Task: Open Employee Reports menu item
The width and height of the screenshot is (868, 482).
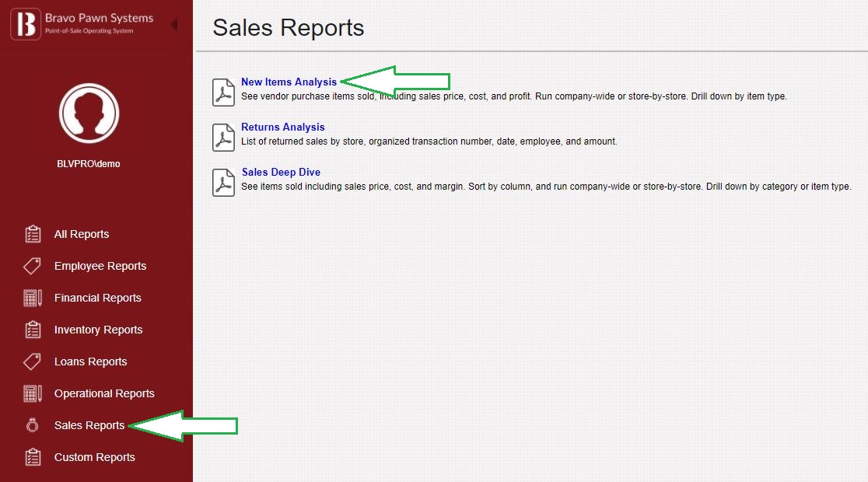Action: (100, 266)
